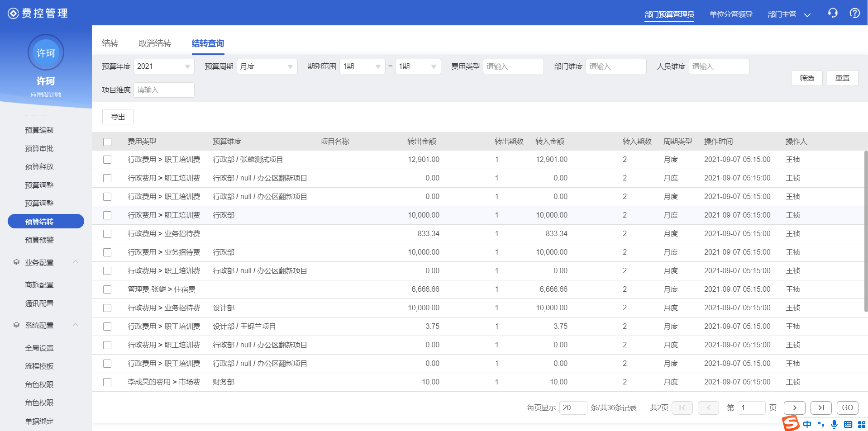The image size is (868, 431).
Task: Open 预算释放 in sidebar
Action: (x=39, y=167)
